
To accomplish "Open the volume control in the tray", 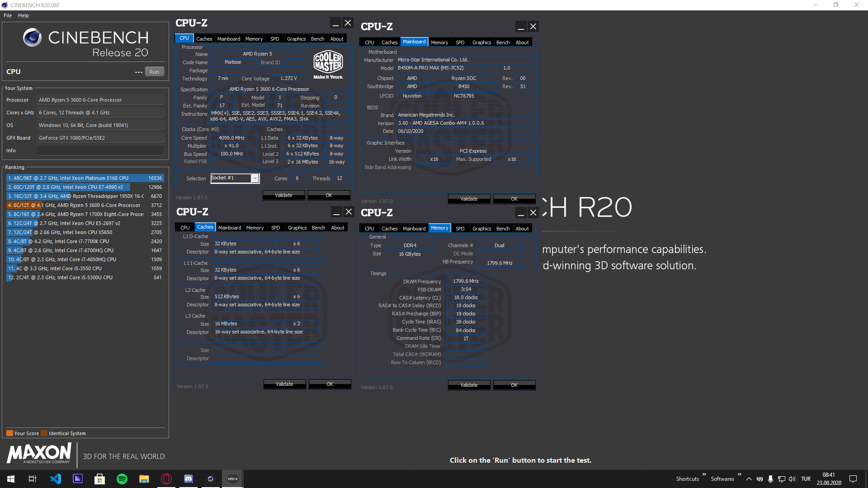I will coord(792,479).
